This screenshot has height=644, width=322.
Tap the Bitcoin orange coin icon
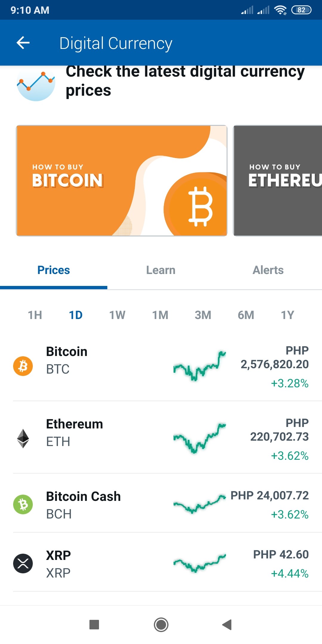[x=23, y=366]
